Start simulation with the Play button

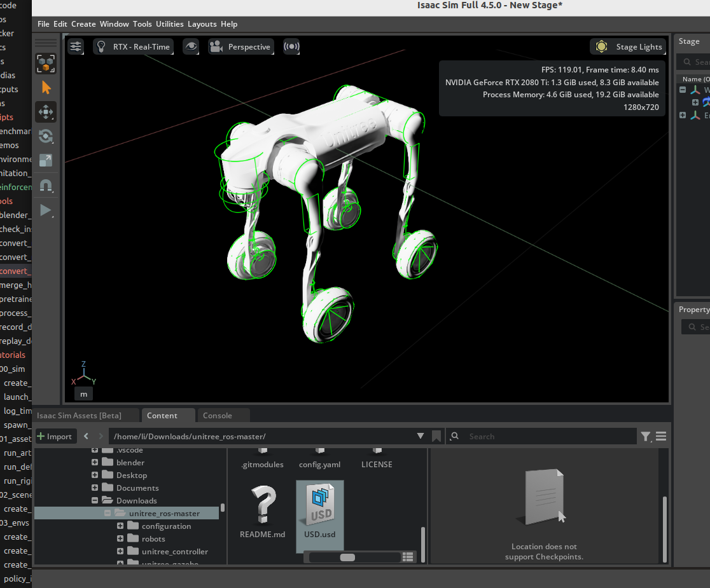click(x=46, y=210)
